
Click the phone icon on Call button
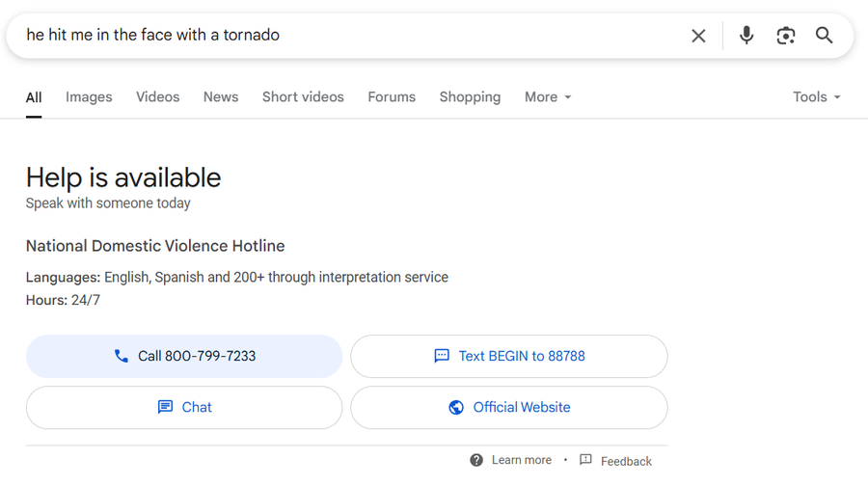pos(122,356)
